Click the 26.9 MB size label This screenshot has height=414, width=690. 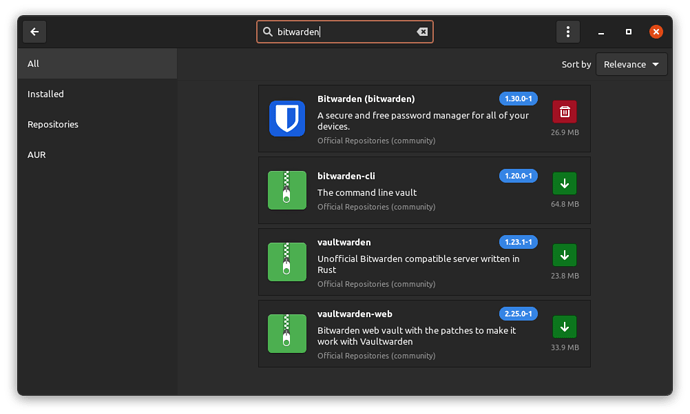click(x=565, y=132)
